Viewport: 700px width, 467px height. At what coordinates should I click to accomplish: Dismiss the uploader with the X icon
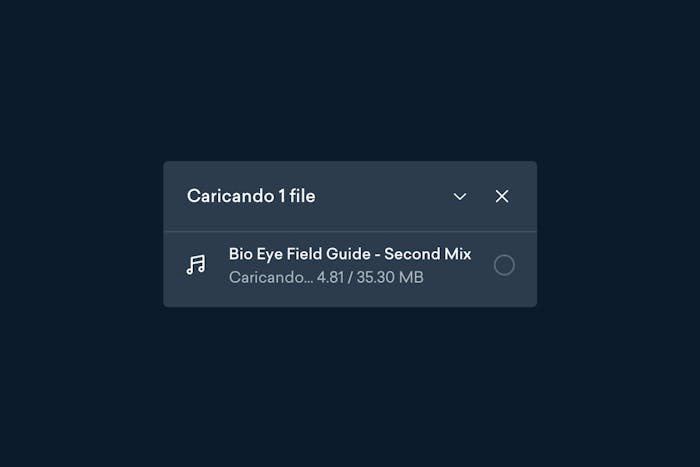[x=502, y=196]
